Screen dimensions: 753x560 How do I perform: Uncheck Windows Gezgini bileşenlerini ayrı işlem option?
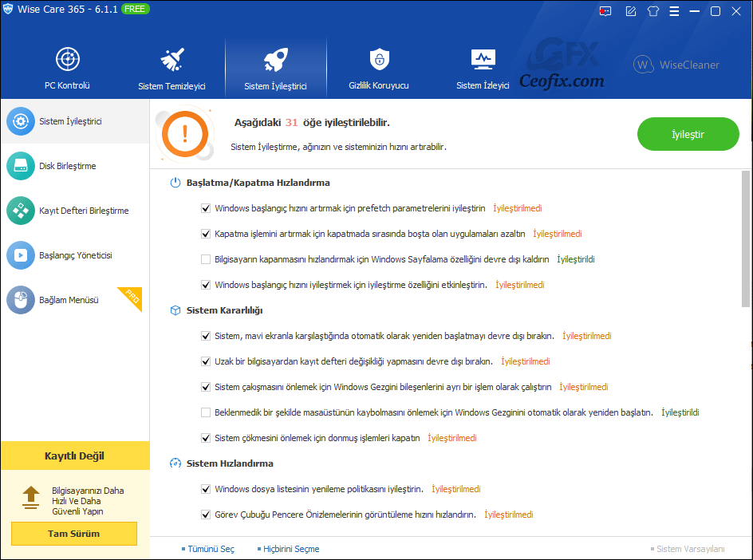(x=206, y=387)
